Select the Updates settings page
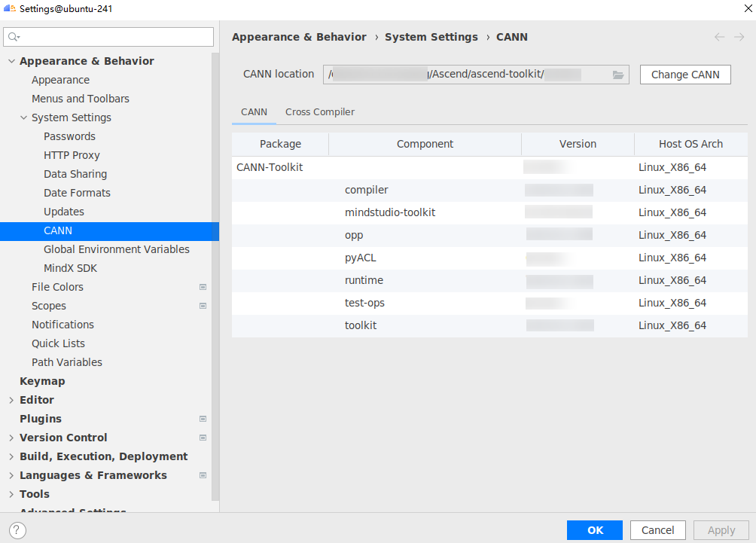 pyautogui.click(x=64, y=212)
